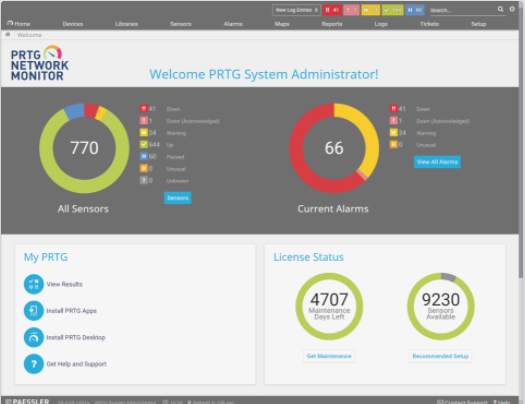Click the pink Down Acknowledged badge in header
The height and width of the screenshot is (404, 525).
tap(351, 10)
